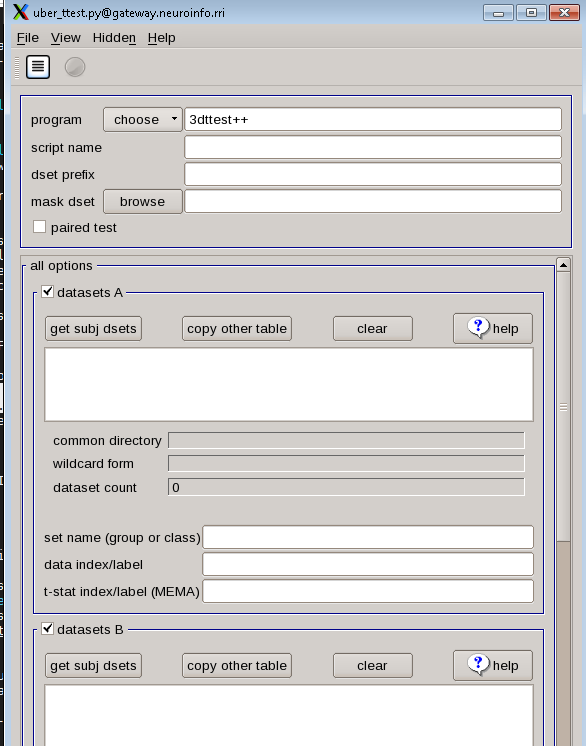
Task: Enable the paired test checkbox
Action: tap(39, 227)
